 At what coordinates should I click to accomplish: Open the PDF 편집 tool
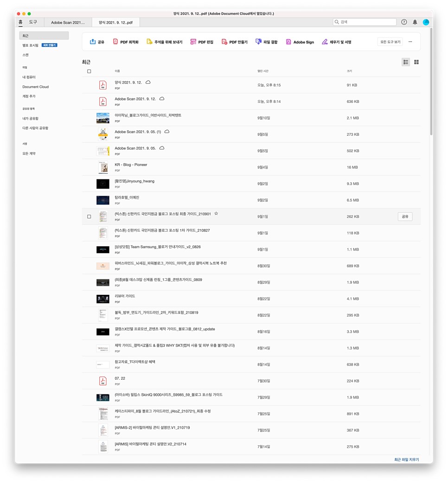[x=202, y=42]
